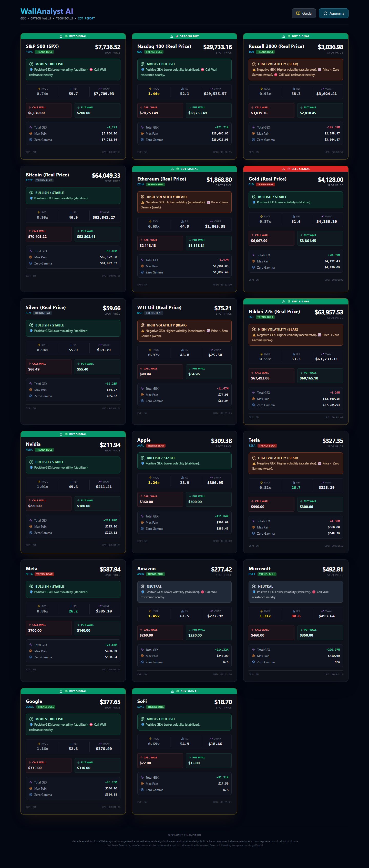Click the TREND: BULL badge on Nvidia card
Image resolution: width=369 pixels, height=868 pixels.
pyautogui.click(x=44, y=450)
